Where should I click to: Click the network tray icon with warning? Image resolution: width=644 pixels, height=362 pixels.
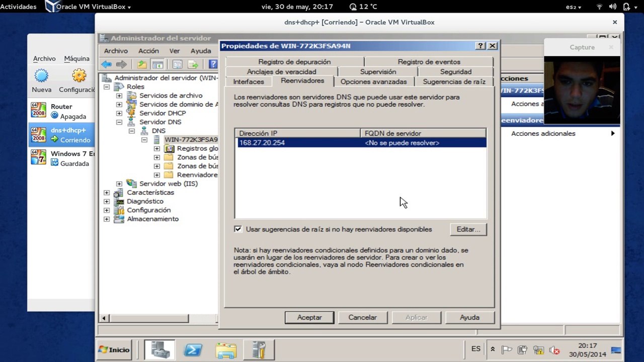click(538, 350)
